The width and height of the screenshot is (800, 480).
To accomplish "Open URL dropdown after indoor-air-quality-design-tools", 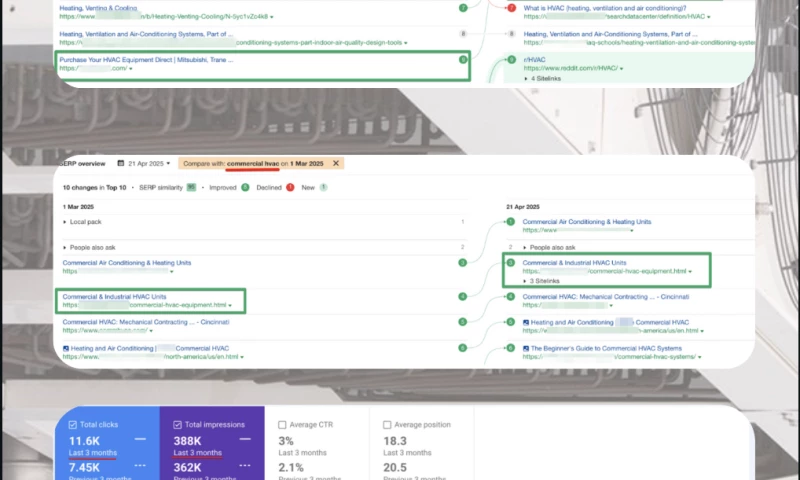I will pyautogui.click(x=406, y=43).
